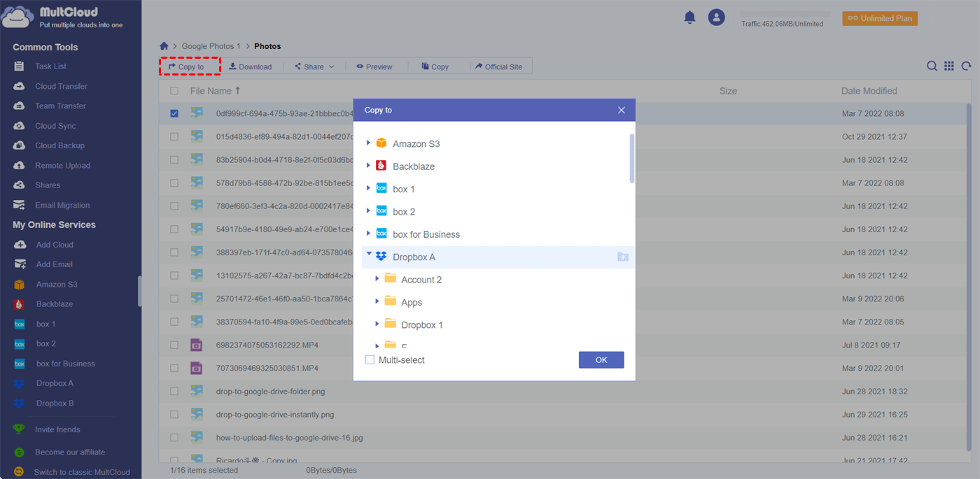Select the Apps folder in tree
The image size is (980, 479).
pyautogui.click(x=412, y=302)
